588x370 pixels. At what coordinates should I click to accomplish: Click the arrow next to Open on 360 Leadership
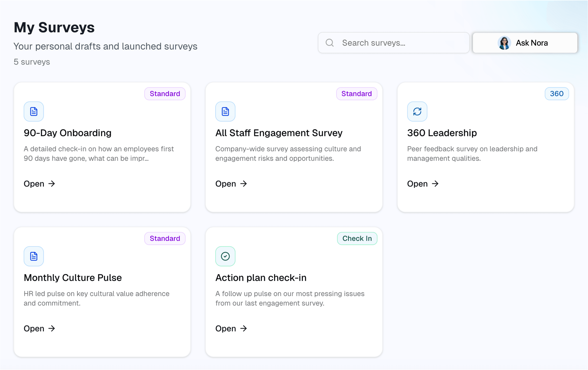(435, 183)
